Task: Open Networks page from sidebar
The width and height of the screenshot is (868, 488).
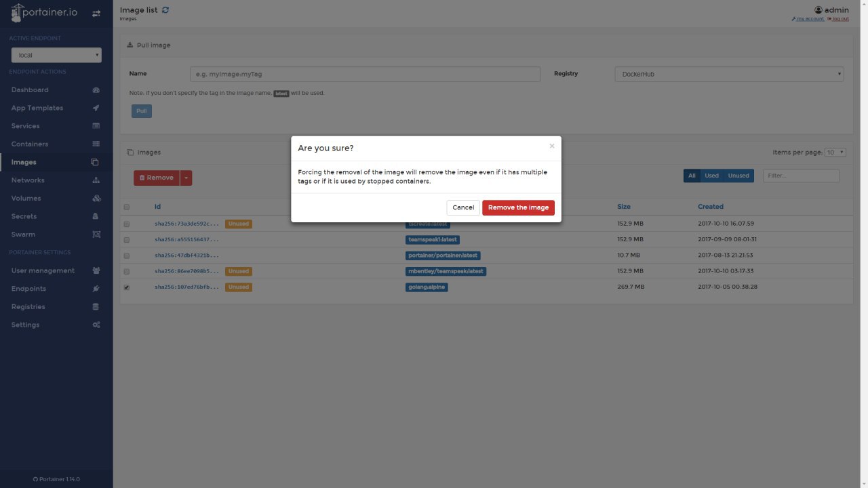Action: click(28, 180)
